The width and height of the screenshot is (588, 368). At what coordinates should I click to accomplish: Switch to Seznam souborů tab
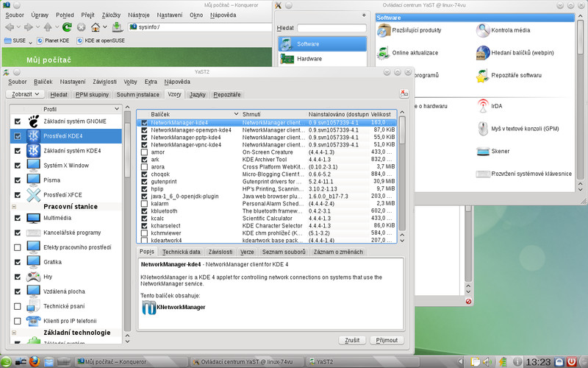[284, 252]
